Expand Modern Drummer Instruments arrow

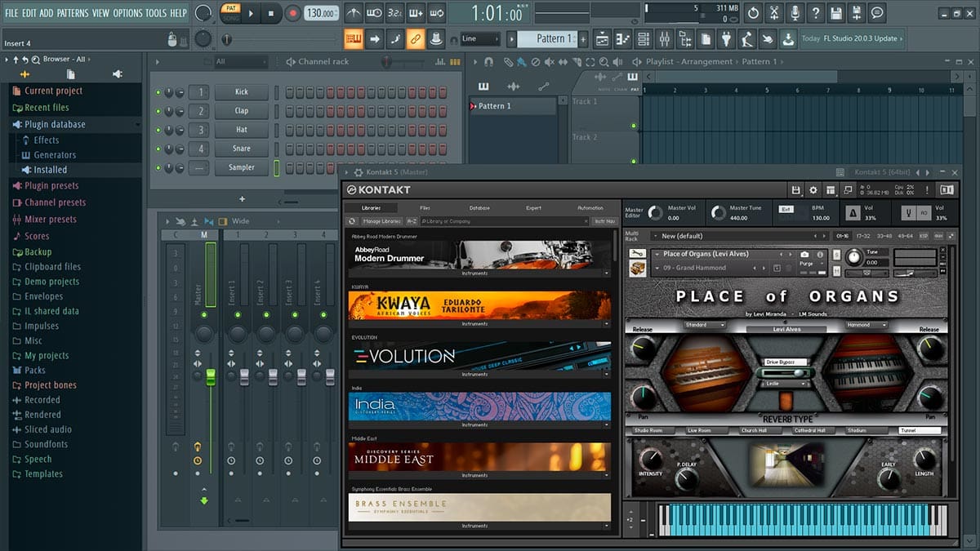[x=606, y=273]
